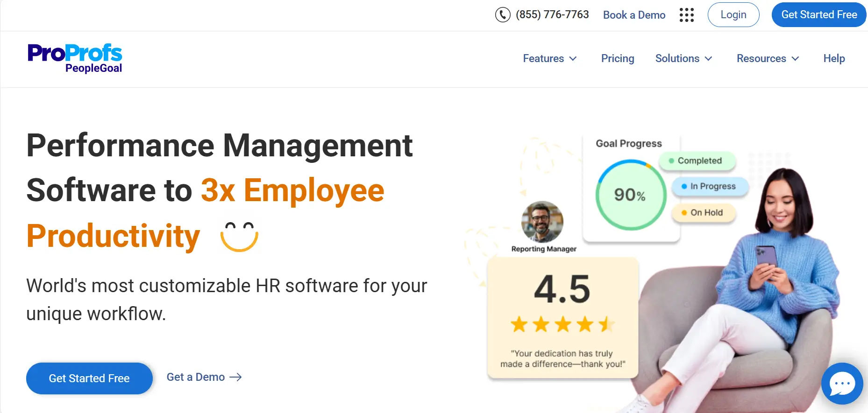Image resolution: width=868 pixels, height=413 pixels.
Task: Expand the Solutions dropdown menu
Action: tap(683, 58)
